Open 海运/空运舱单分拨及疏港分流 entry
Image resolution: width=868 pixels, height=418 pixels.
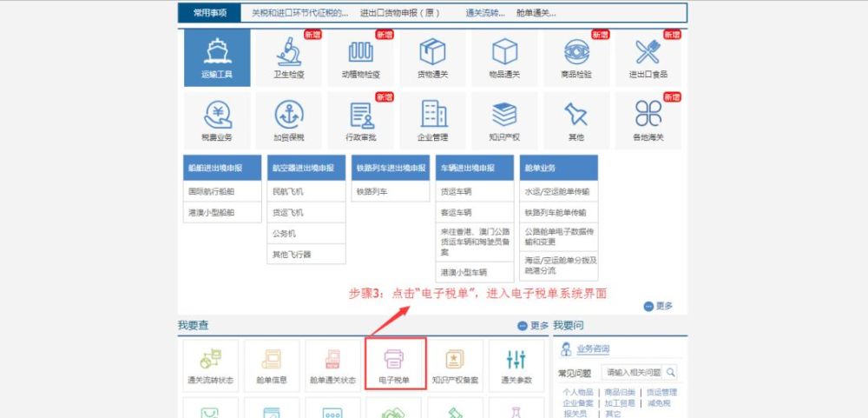click(x=558, y=266)
